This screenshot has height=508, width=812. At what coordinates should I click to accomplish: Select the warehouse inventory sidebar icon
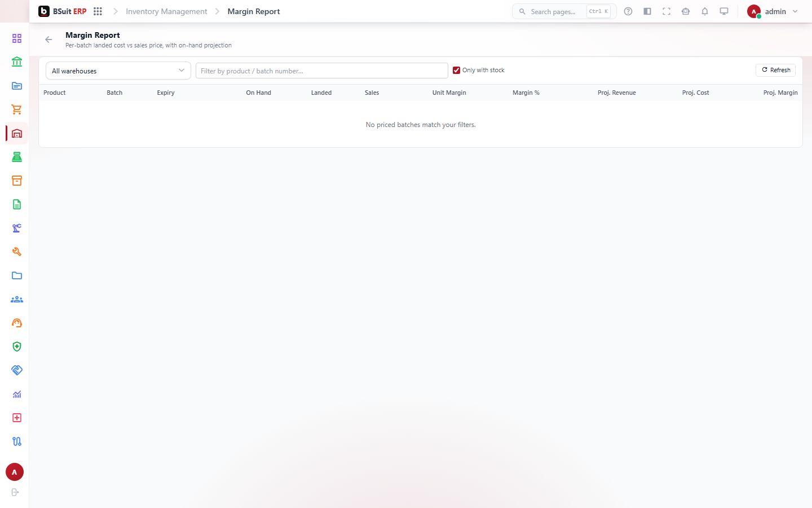(17, 133)
